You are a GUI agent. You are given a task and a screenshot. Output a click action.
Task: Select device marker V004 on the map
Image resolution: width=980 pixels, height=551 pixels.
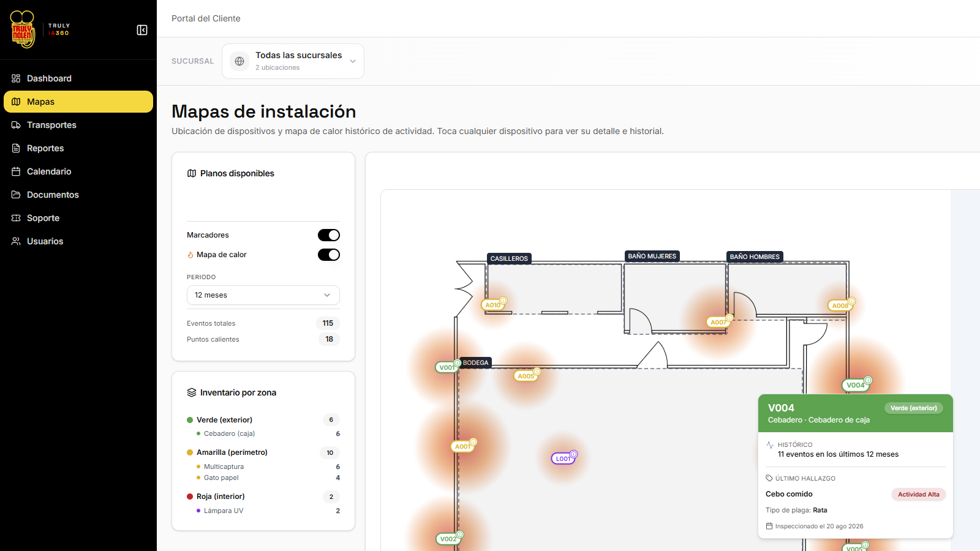pos(856,385)
